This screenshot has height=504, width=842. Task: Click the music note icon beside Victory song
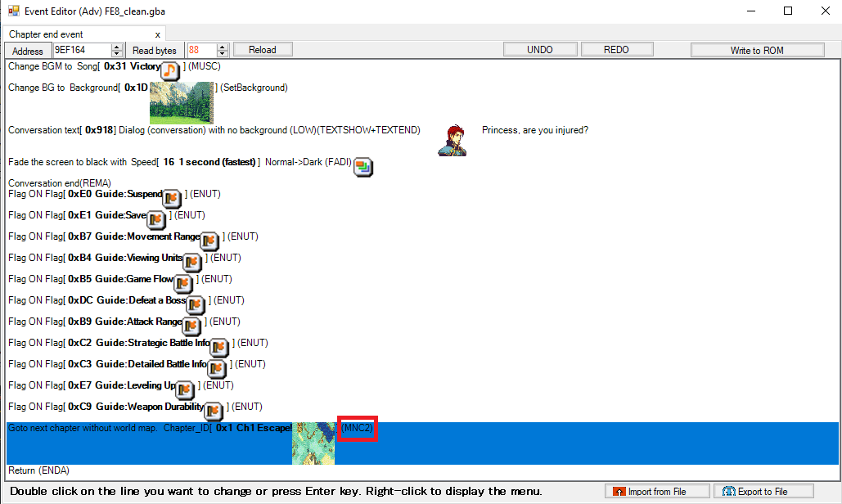click(170, 70)
